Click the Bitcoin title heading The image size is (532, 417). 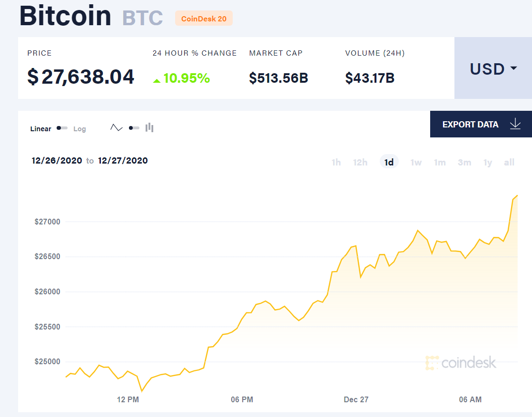click(x=65, y=16)
